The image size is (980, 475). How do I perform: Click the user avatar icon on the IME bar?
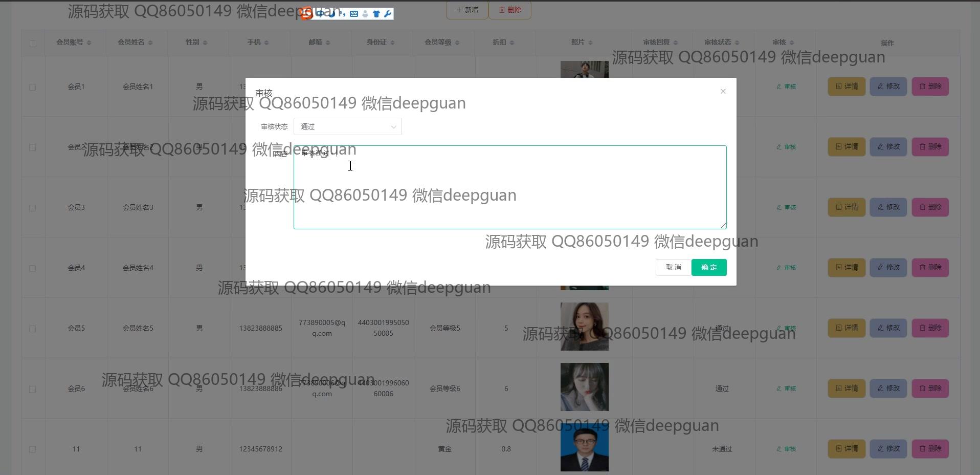pyautogui.click(x=365, y=14)
